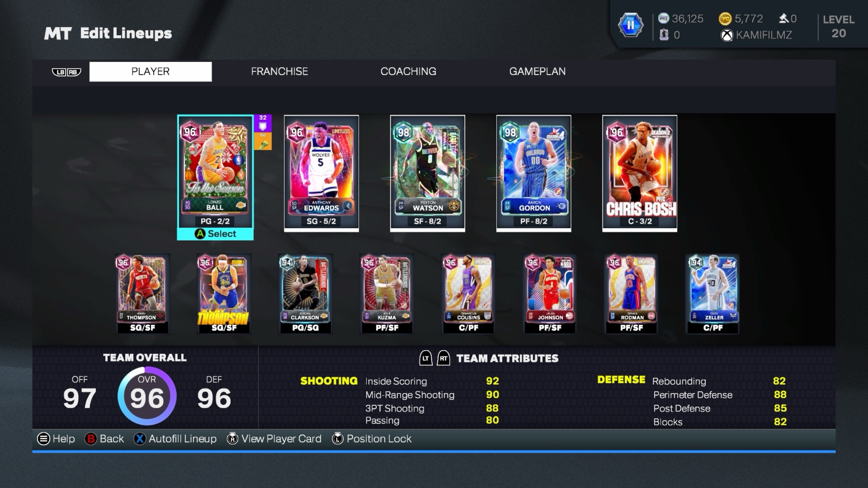Select the Aaron Gordon power forward card
The image size is (868, 488).
pos(534,173)
